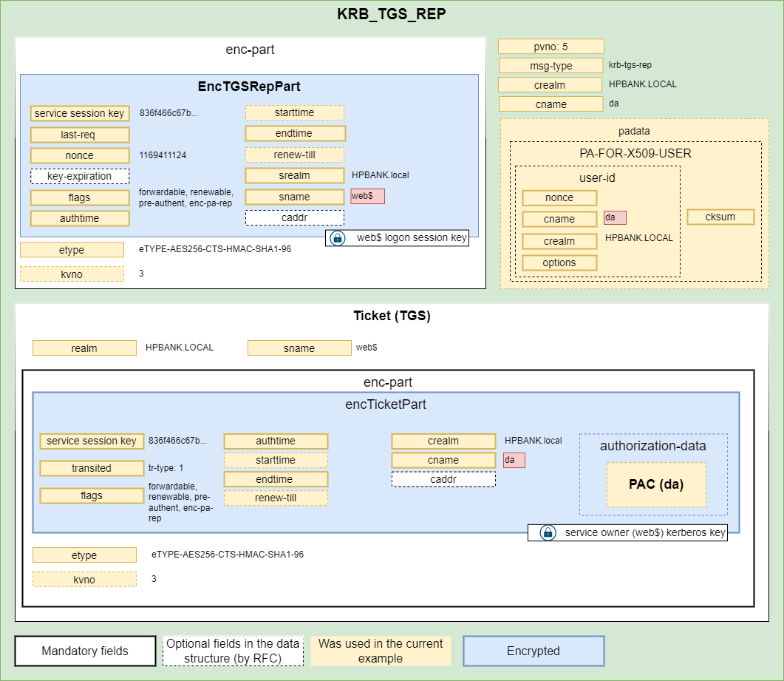This screenshot has width=784, height=681.
Task: Select the authtime field in EncTGSRepPart
Action: point(80,218)
